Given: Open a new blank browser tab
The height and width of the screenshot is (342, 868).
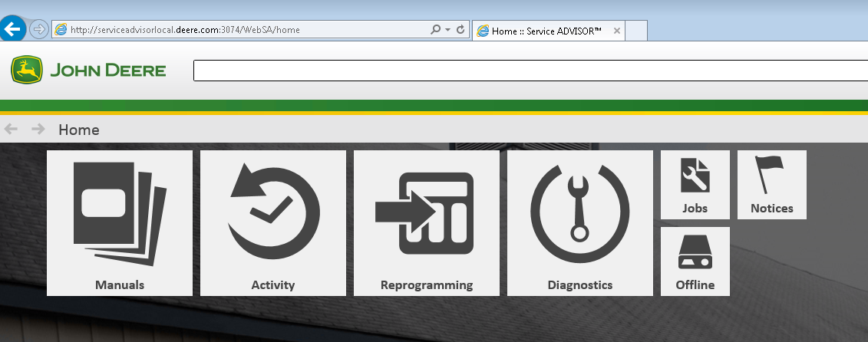Looking at the screenshot, I should coord(639,31).
